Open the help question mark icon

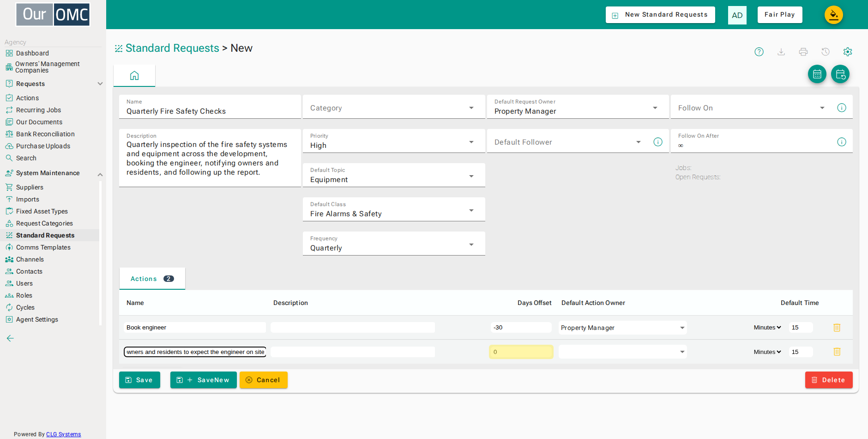coord(759,52)
